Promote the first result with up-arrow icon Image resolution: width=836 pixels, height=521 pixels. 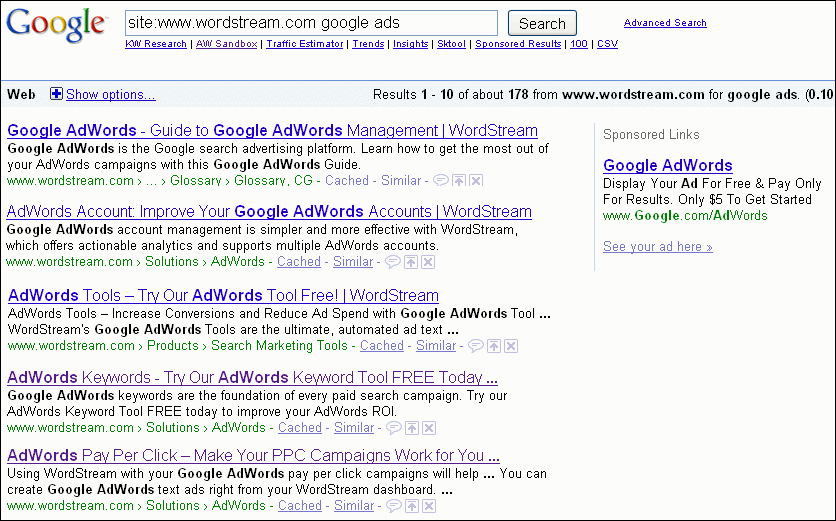coord(459,181)
